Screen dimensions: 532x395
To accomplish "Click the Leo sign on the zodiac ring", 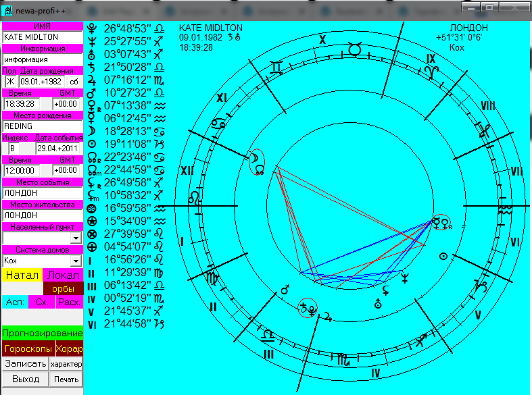I will [195, 199].
